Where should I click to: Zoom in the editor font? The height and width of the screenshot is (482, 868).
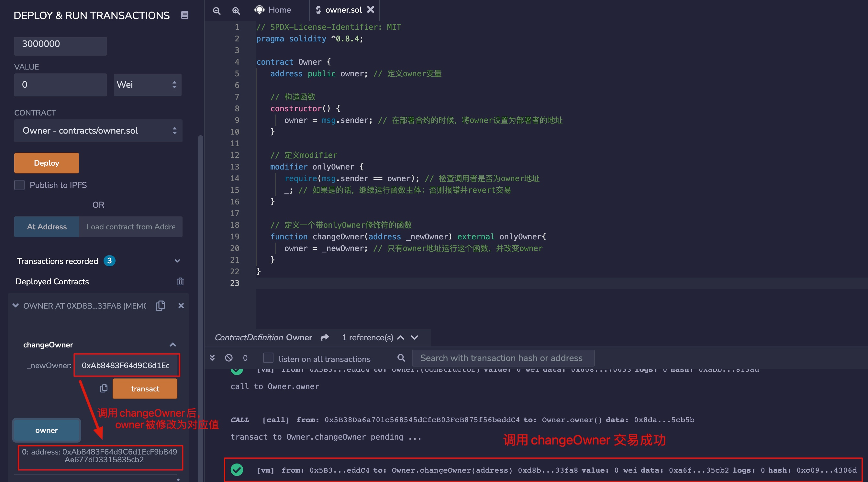236,11
